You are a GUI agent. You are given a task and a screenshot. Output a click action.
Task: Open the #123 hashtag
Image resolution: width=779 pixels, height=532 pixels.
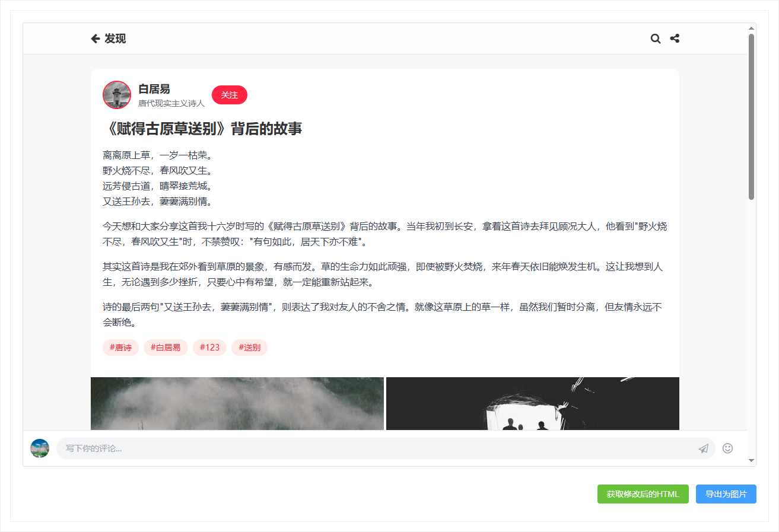point(210,348)
